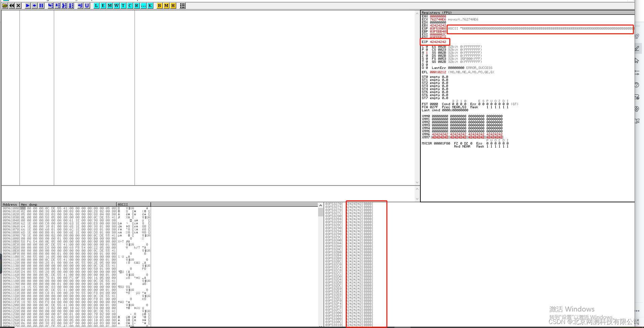This screenshot has height=328, width=644.
Task: Select the FCW 027F control word
Action: click(x=430, y=107)
